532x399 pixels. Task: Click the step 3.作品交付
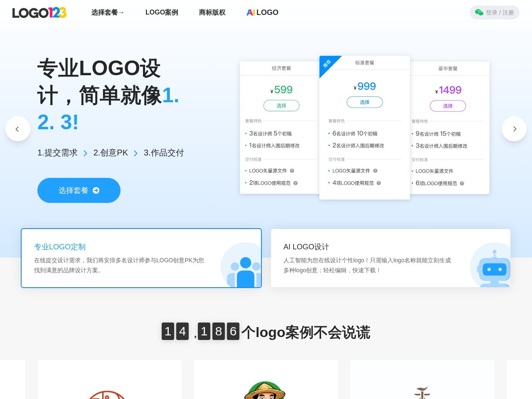tap(164, 153)
